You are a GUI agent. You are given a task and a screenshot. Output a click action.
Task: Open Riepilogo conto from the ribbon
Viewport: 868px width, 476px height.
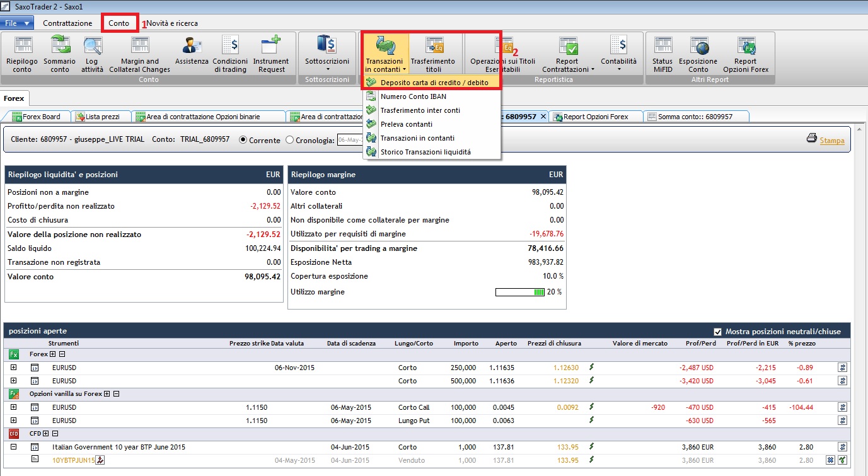[22, 54]
